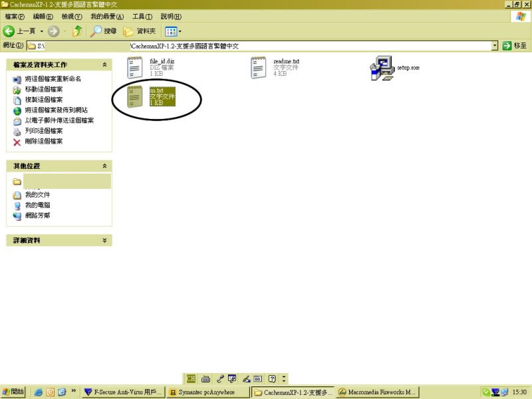
Task: Click the greyed-out Forward arrow
Action: coord(53,31)
